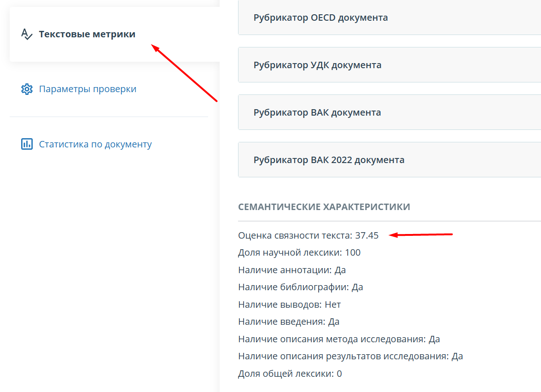
Task: Click Наличие описания метода исследования line
Action: [x=339, y=339]
